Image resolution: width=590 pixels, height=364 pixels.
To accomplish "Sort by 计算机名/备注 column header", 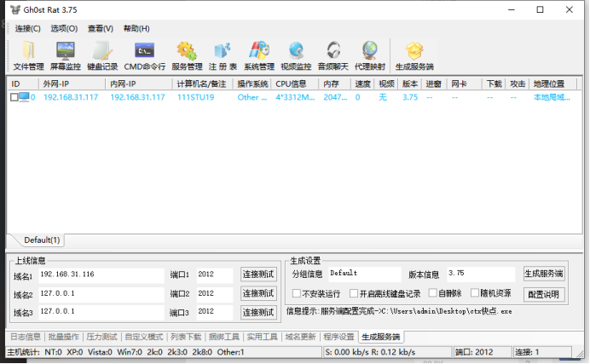I will coord(203,84).
